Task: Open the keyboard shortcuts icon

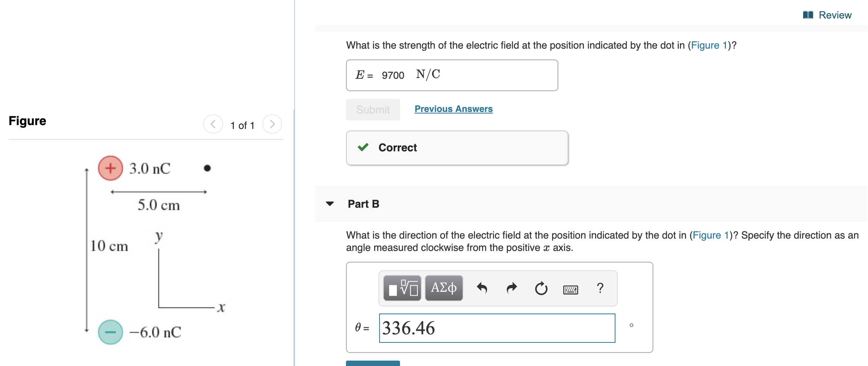Action: (570, 289)
